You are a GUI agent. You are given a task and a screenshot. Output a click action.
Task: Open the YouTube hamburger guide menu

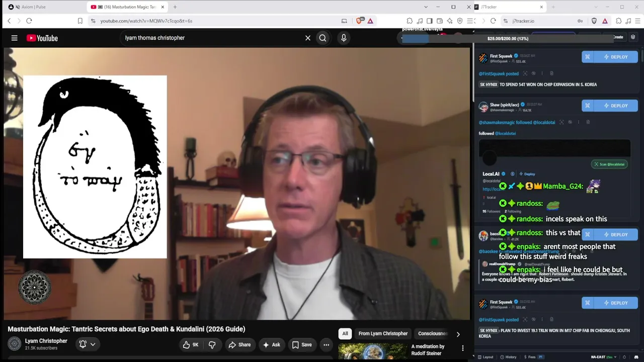pyautogui.click(x=15, y=38)
